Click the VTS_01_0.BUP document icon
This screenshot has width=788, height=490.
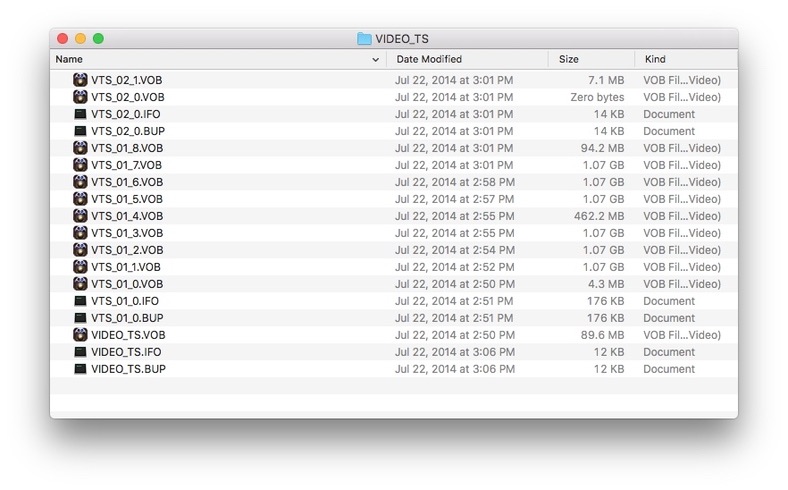pyautogui.click(x=80, y=318)
